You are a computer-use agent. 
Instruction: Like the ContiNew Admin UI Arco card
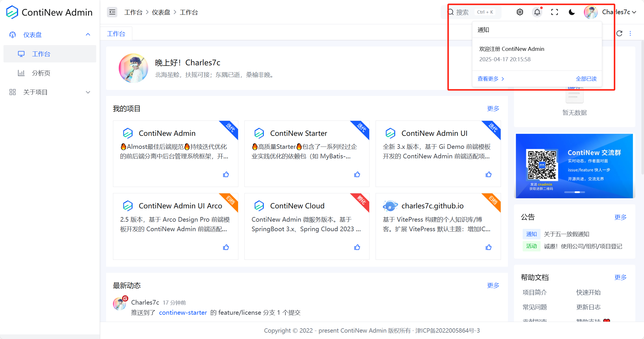tap(226, 247)
